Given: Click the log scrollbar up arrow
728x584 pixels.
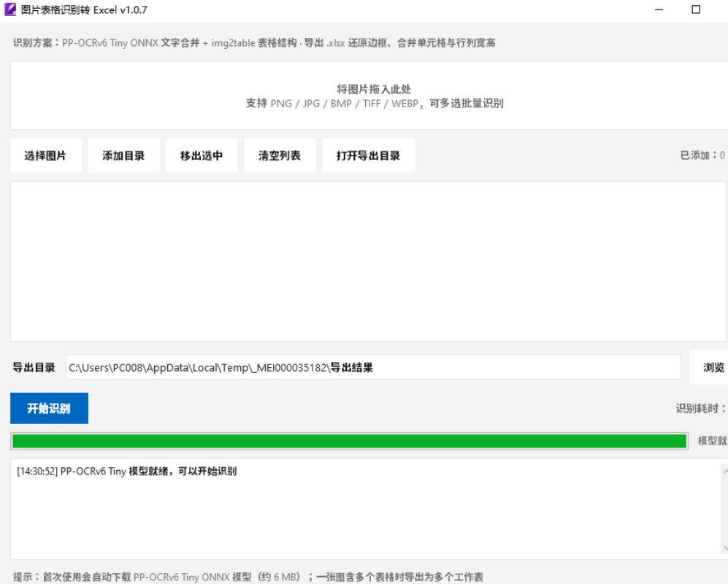Looking at the screenshot, I should pos(725,471).
